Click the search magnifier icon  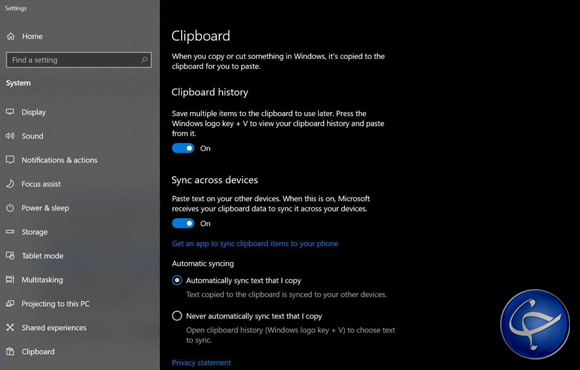click(144, 60)
